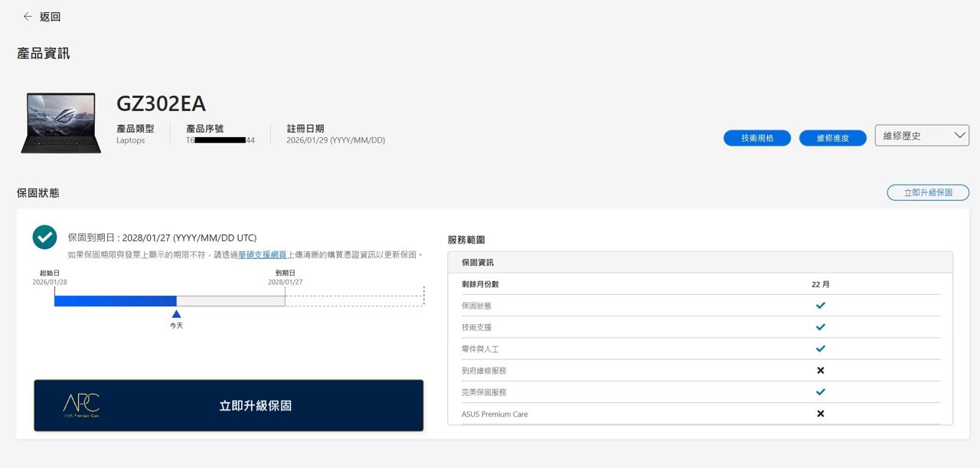Click the X mark for 到府維修服務

pos(820,370)
